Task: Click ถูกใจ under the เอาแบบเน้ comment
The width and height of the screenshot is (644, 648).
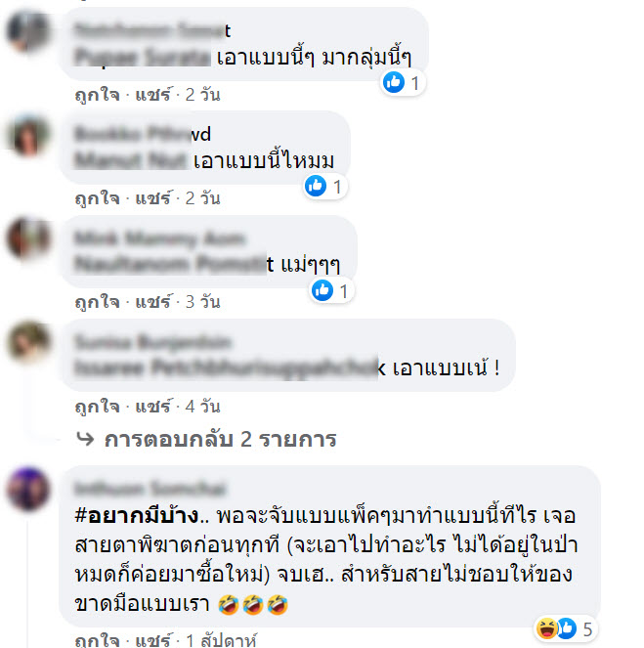Action: (97, 407)
